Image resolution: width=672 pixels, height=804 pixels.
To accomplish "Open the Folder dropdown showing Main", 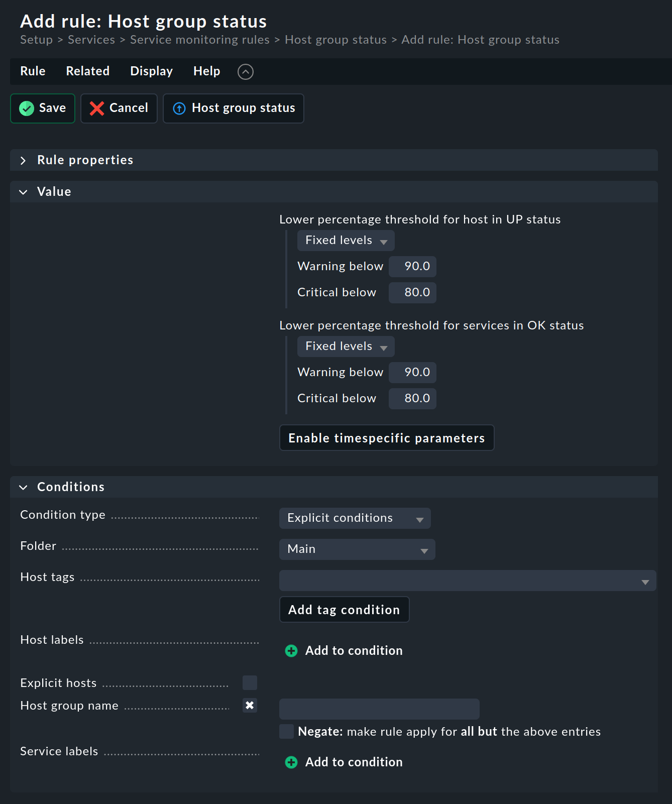I will pyautogui.click(x=357, y=549).
